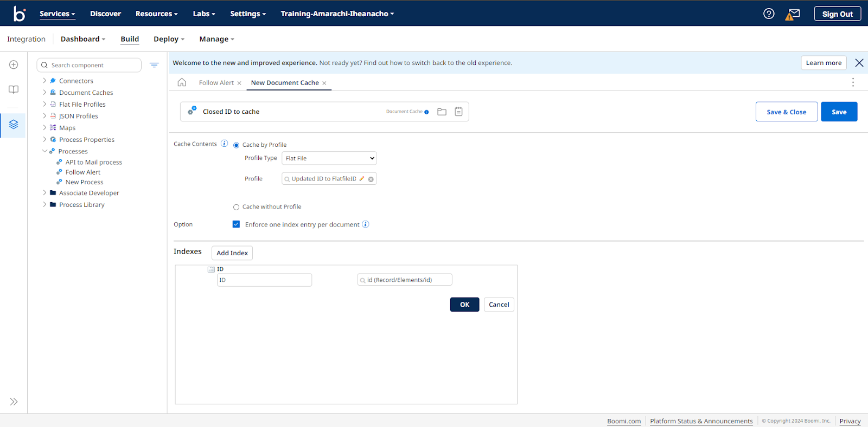
Task: Open the Discover menu item
Action: click(105, 14)
